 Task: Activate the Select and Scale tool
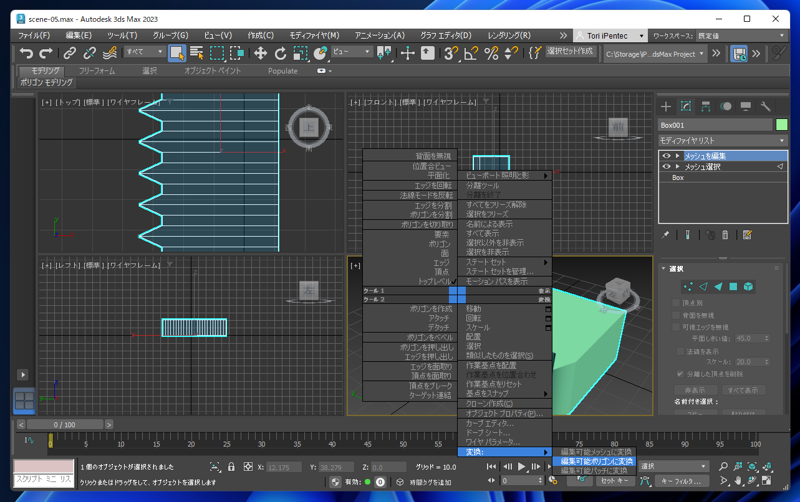pos(301,53)
